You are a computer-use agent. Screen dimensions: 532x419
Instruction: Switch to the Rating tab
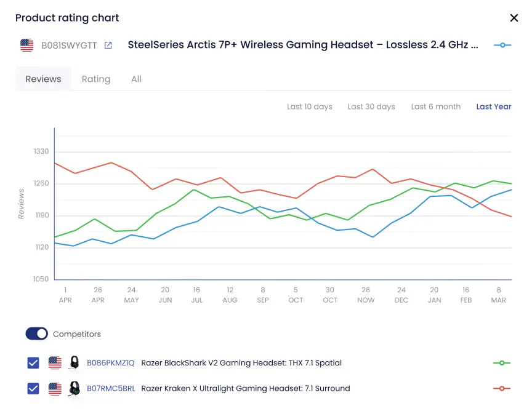pos(96,79)
